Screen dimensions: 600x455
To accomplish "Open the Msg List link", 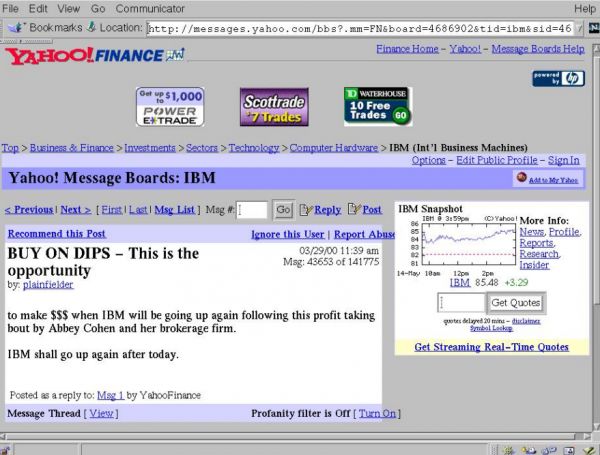I will (174, 210).
